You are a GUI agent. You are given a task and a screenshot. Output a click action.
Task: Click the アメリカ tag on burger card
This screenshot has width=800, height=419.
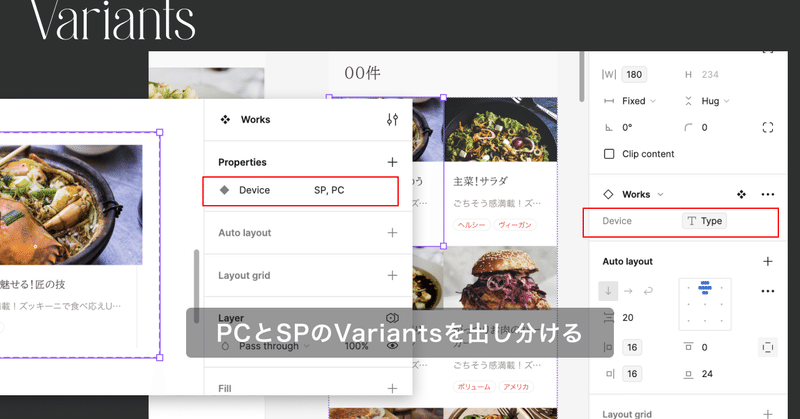coord(516,386)
